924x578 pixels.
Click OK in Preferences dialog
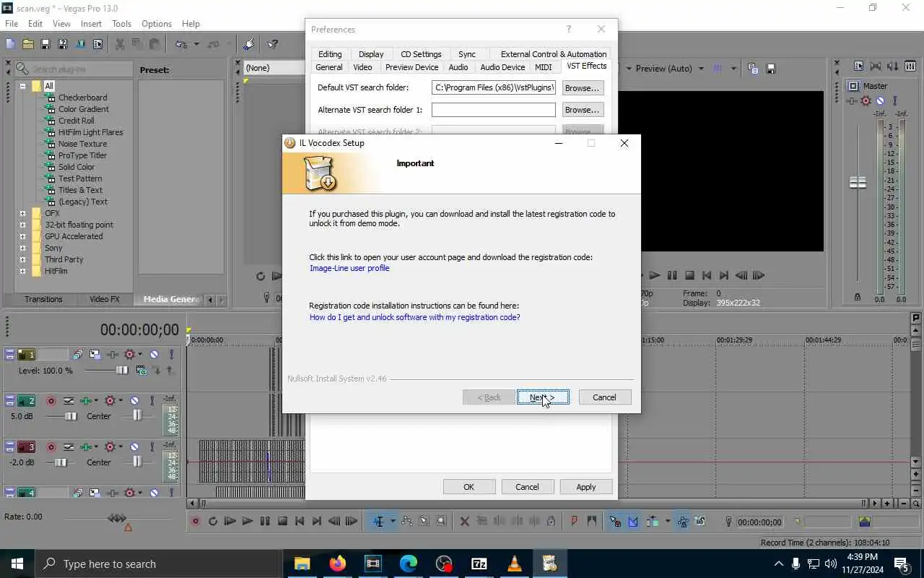[x=468, y=487]
